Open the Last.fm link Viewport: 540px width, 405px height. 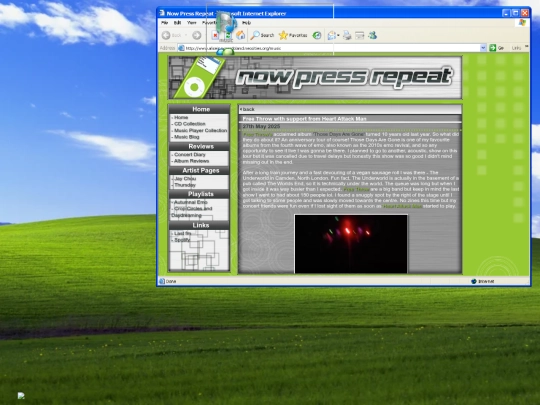(x=183, y=233)
